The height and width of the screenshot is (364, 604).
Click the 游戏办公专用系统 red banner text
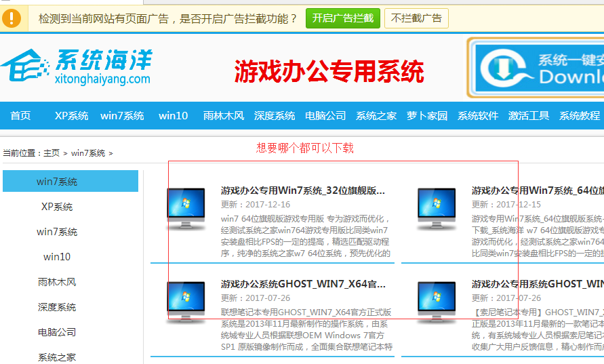click(329, 71)
